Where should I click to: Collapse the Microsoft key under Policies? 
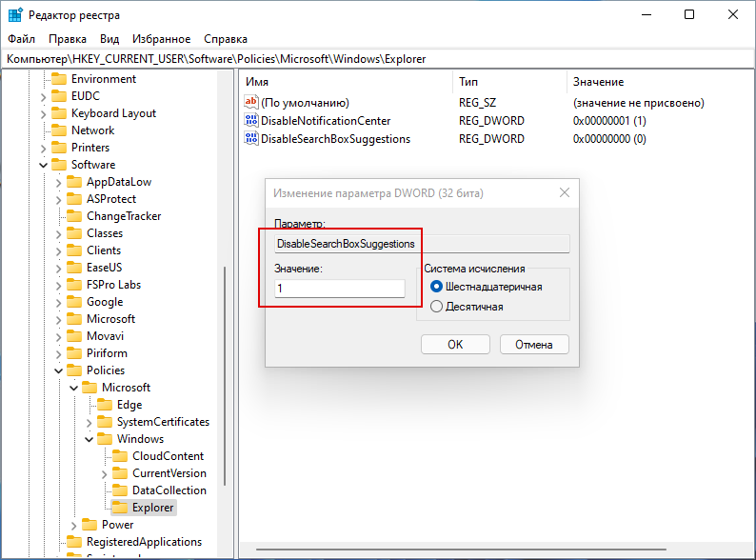tap(73, 388)
